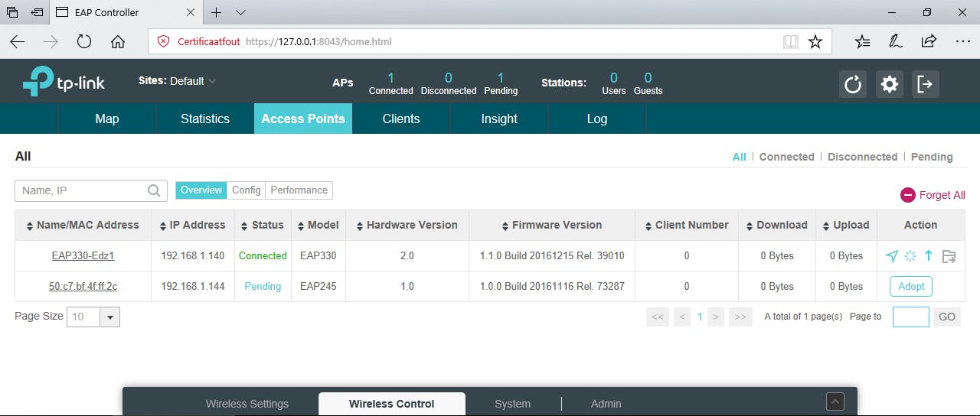Filter list by Pending

(932, 157)
